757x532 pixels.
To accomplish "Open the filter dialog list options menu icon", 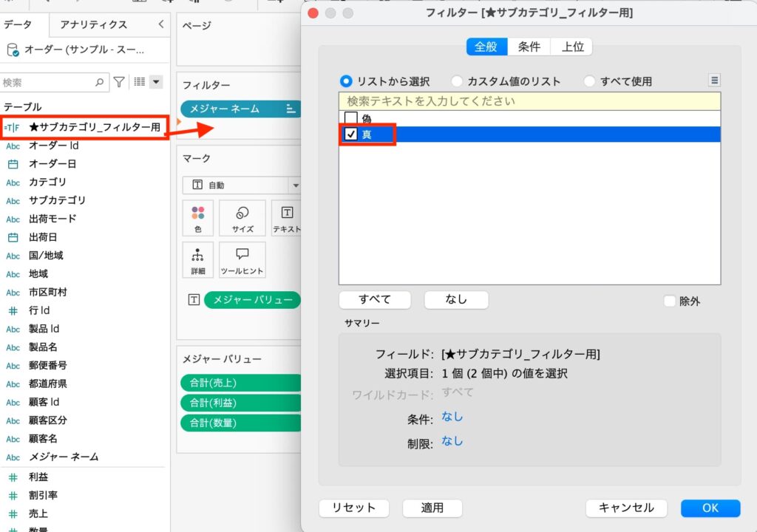I will 714,81.
